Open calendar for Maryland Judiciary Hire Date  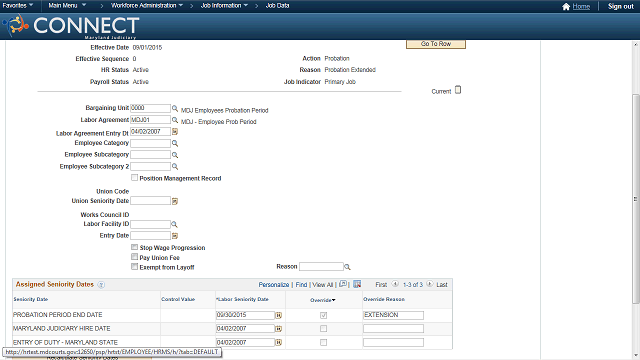click(278, 329)
